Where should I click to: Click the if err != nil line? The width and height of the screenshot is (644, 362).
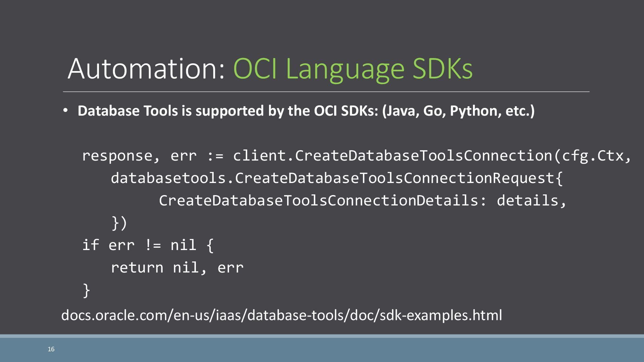(148, 245)
